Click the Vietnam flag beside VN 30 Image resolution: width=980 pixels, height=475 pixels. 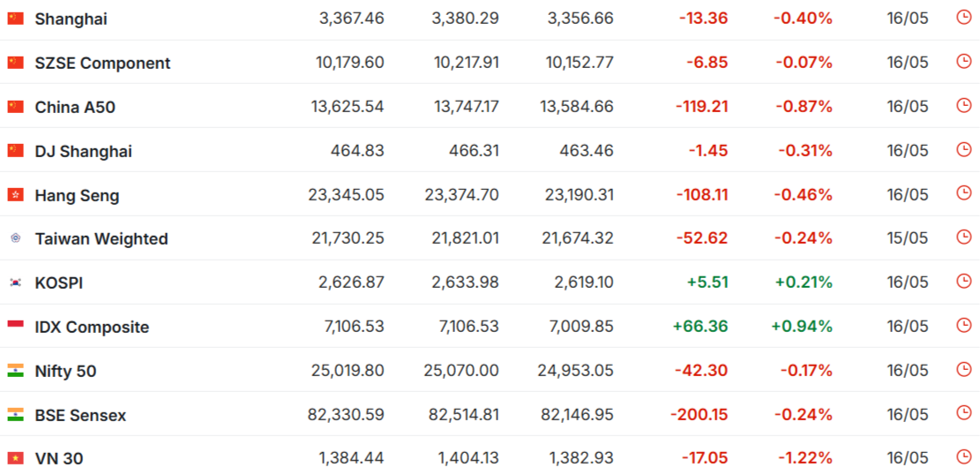[15, 459]
